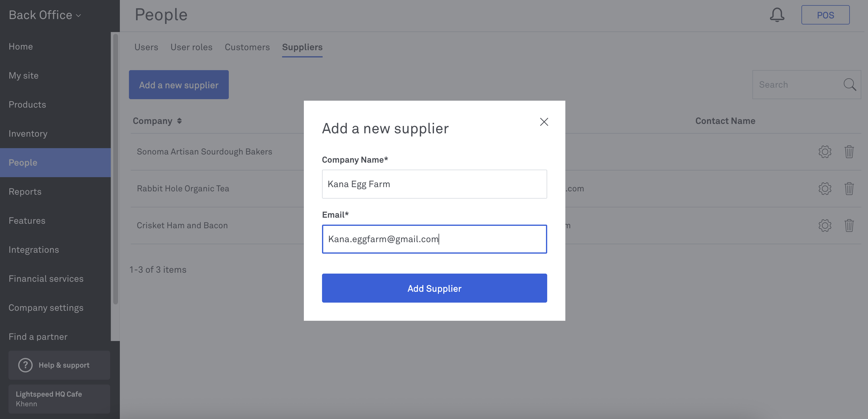Image resolution: width=868 pixels, height=419 pixels.
Task: Open Products in sidebar
Action: [x=55, y=104]
